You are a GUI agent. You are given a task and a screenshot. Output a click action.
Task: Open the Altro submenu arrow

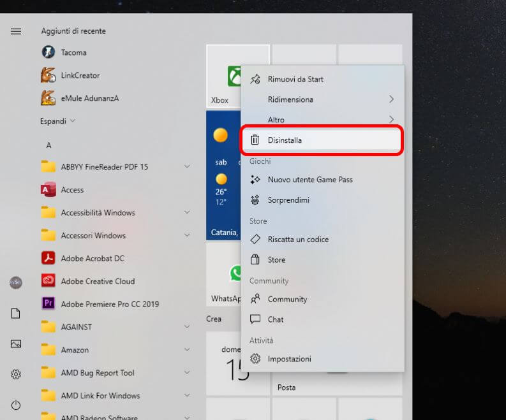tap(391, 119)
